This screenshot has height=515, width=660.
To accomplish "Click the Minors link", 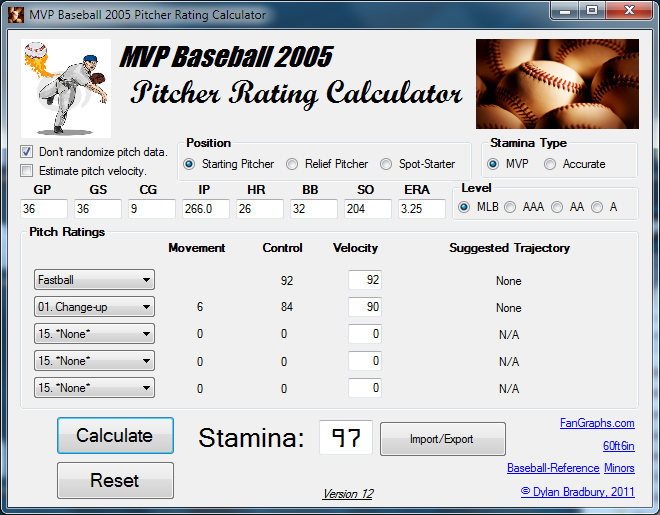I will pyautogui.click(x=619, y=468).
